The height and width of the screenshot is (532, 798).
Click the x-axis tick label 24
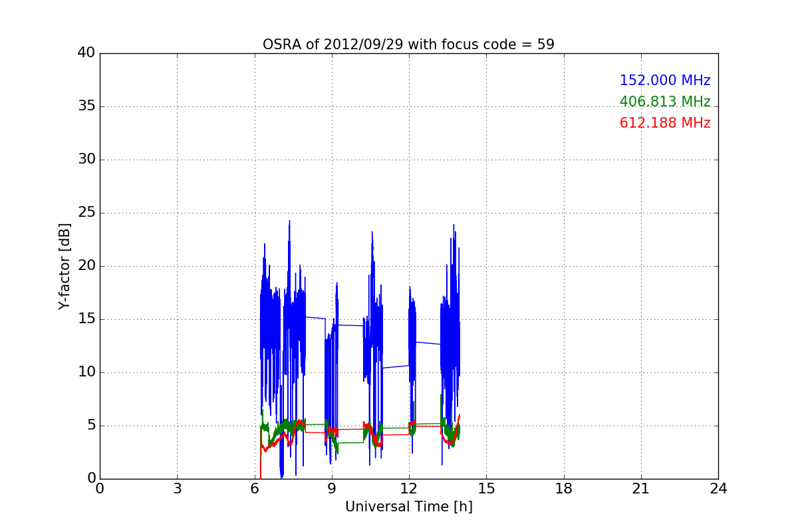pyautogui.click(x=718, y=488)
